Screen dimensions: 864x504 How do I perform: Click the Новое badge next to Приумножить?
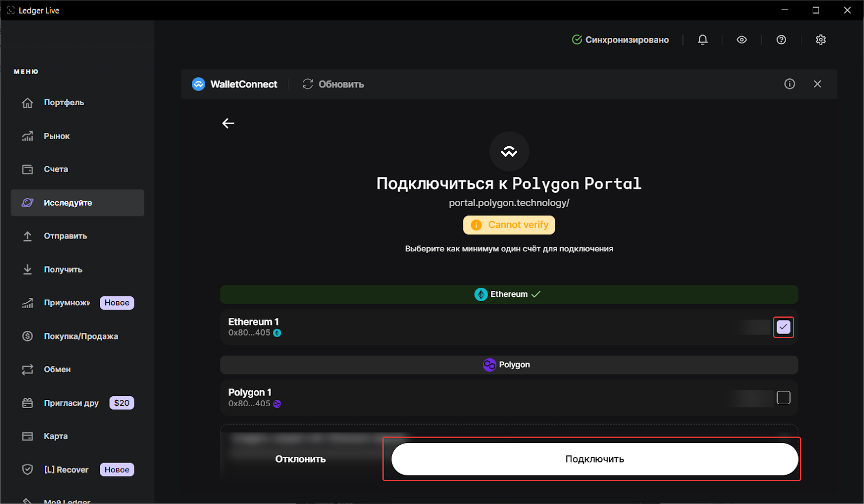click(x=117, y=303)
